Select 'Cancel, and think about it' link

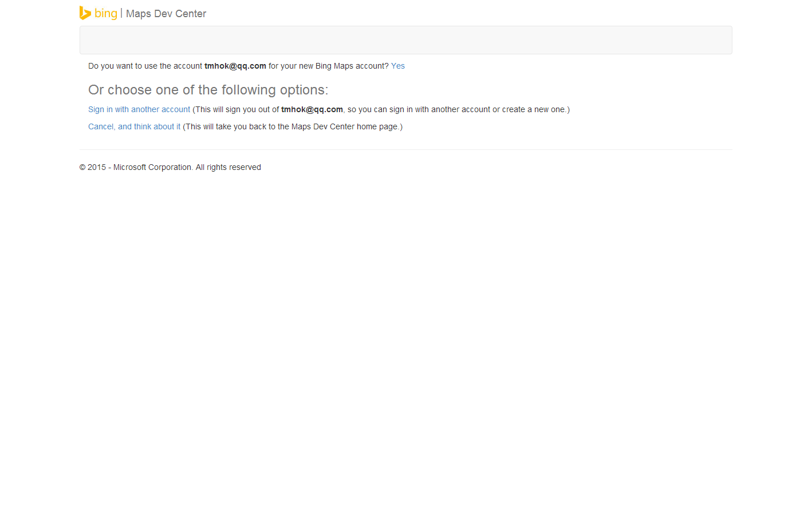click(134, 127)
